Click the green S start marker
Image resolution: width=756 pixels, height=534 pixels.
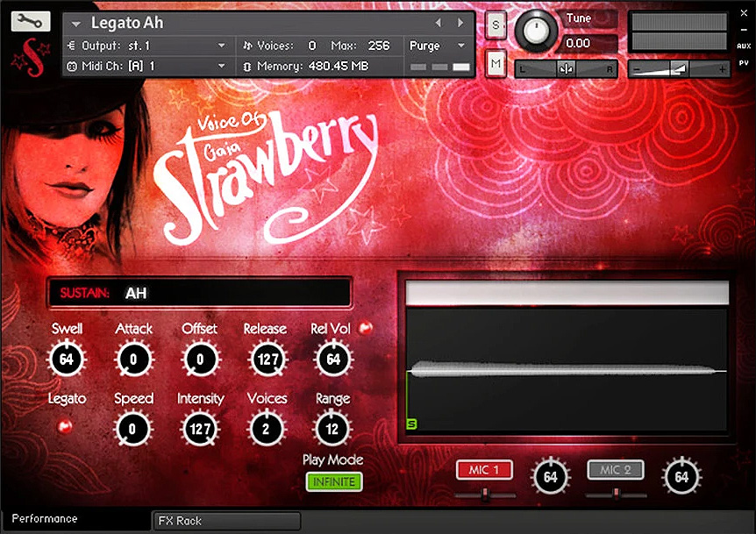point(411,424)
